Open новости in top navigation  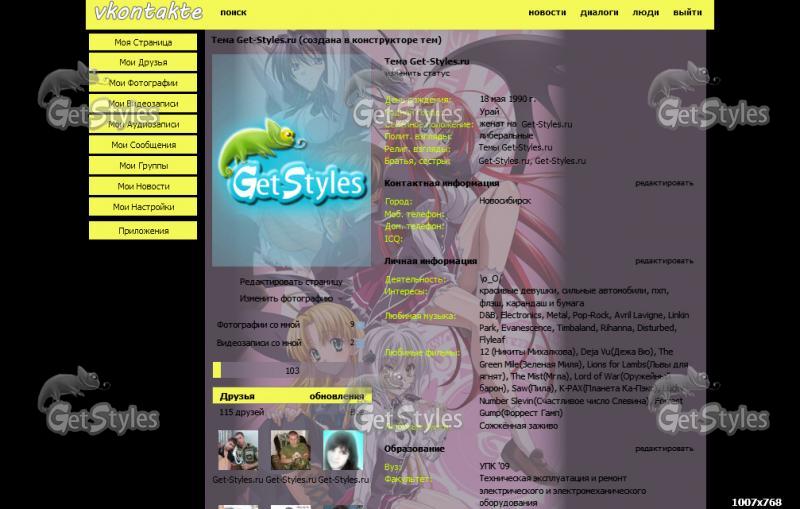tap(547, 13)
